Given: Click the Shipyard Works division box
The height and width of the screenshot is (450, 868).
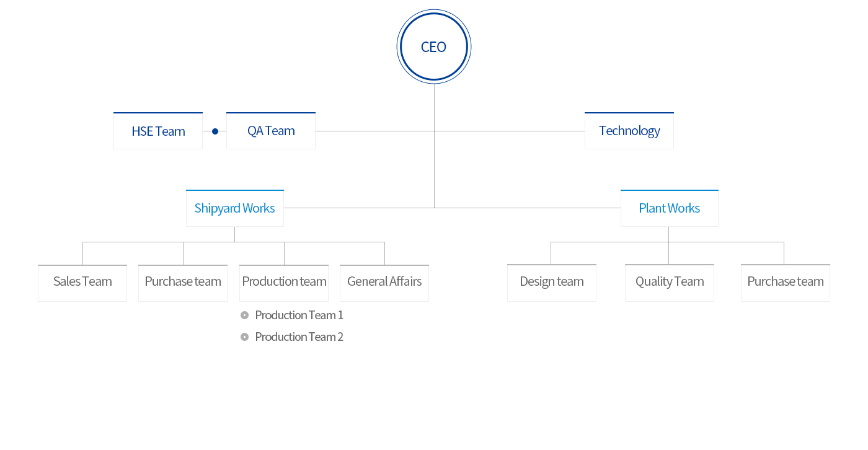Looking at the screenshot, I should tap(235, 208).
